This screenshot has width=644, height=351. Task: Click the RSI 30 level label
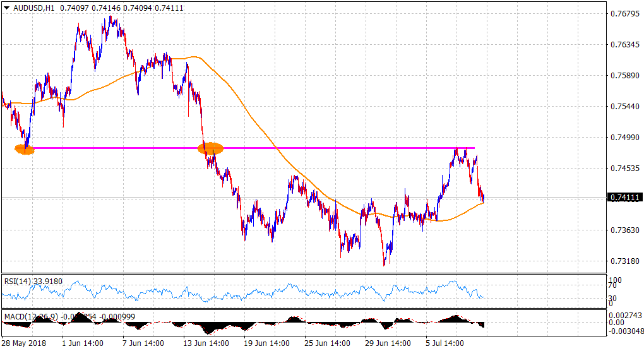click(612, 298)
